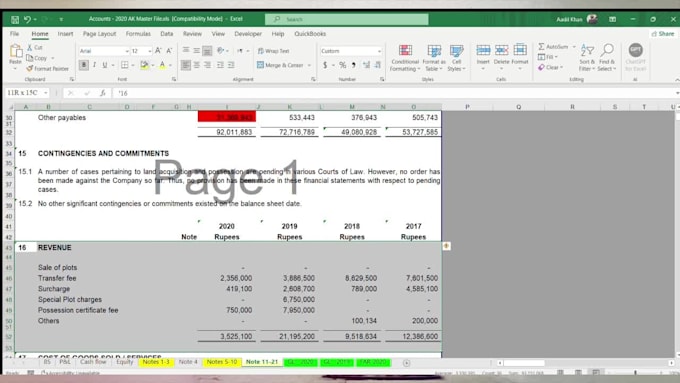
Task: Click Merge & Center button
Action: [280, 65]
